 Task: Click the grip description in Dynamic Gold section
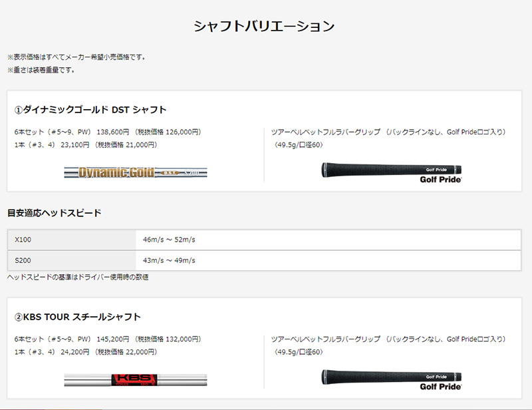tap(388, 132)
